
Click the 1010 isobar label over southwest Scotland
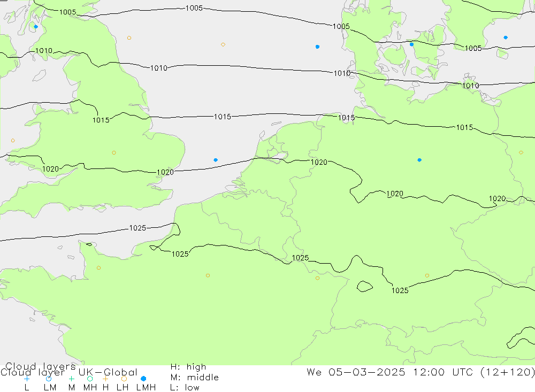[x=44, y=51]
